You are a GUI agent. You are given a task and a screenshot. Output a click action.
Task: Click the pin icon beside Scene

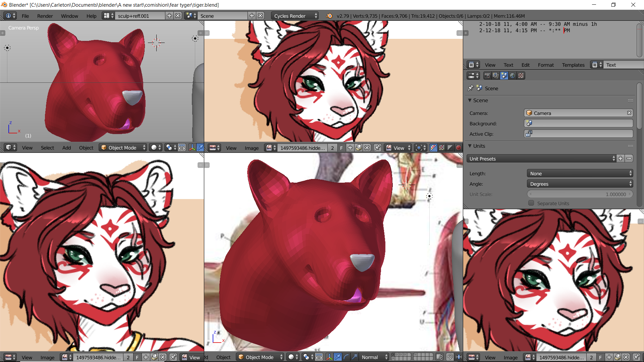coord(471,88)
